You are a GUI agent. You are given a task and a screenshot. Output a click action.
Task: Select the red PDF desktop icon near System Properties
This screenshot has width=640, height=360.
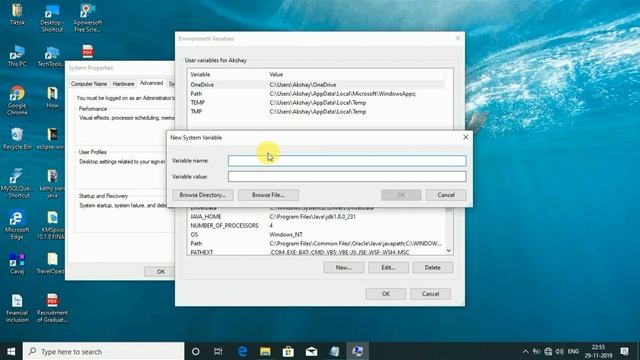pos(87,52)
